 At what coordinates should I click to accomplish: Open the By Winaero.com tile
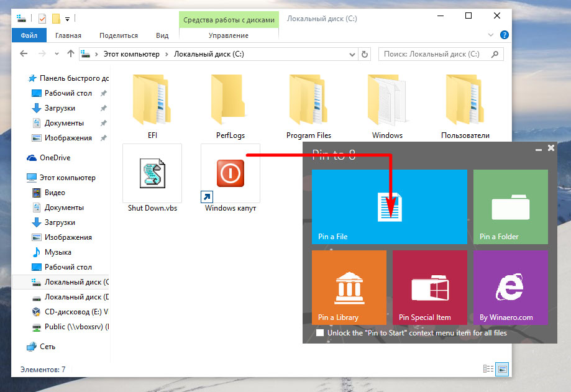click(x=511, y=288)
